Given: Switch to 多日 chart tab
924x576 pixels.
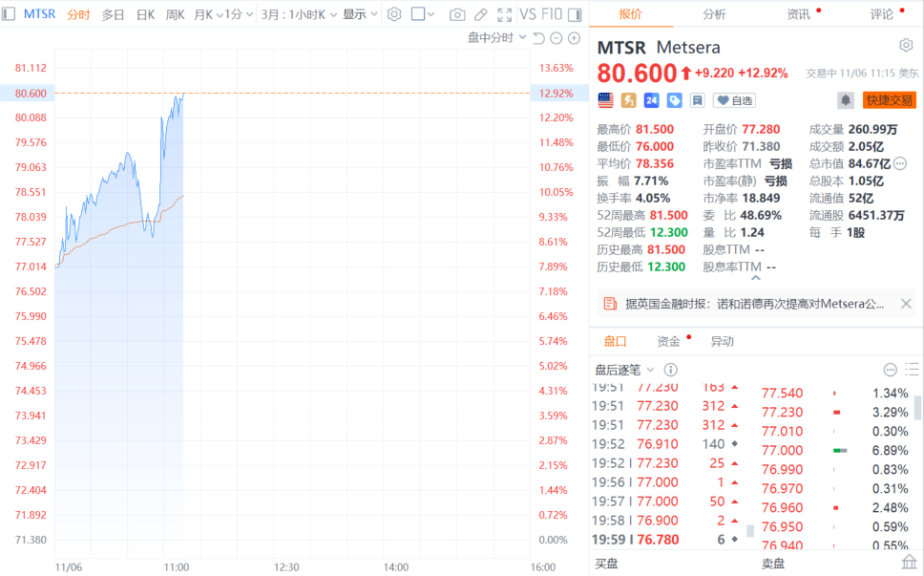Looking at the screenshot, I should [x=113, y=14].
